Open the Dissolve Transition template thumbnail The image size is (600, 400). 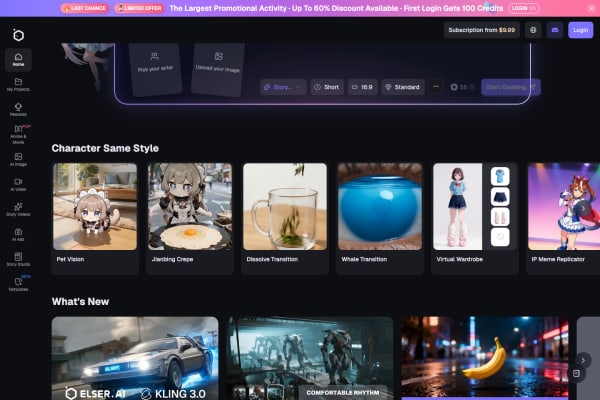pyautogui.click(x=285, y=207)
